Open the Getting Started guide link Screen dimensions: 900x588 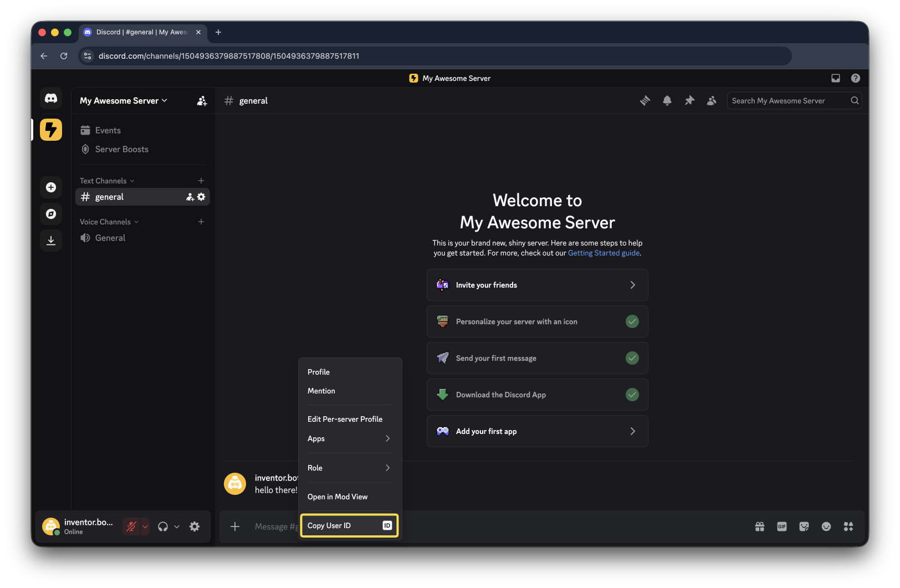tap(604, 253)
